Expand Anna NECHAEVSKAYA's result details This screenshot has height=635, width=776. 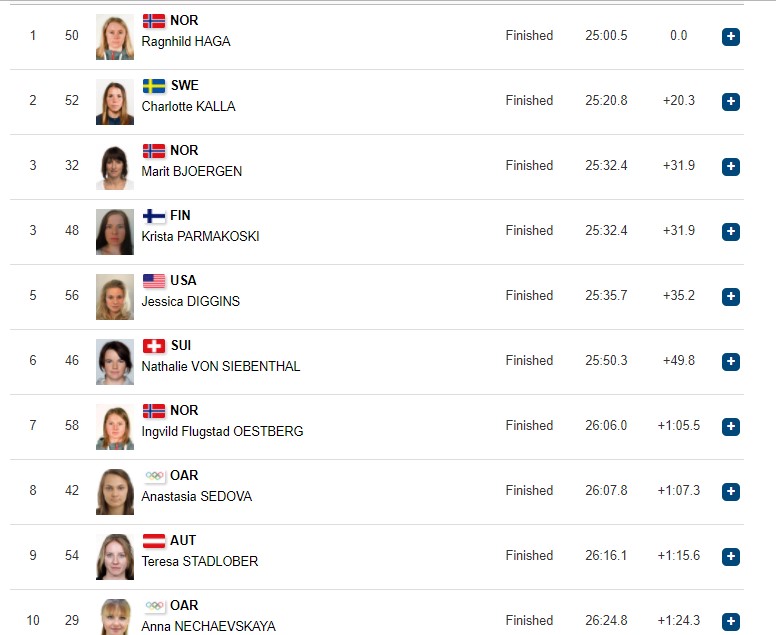(x=730, y=621)
